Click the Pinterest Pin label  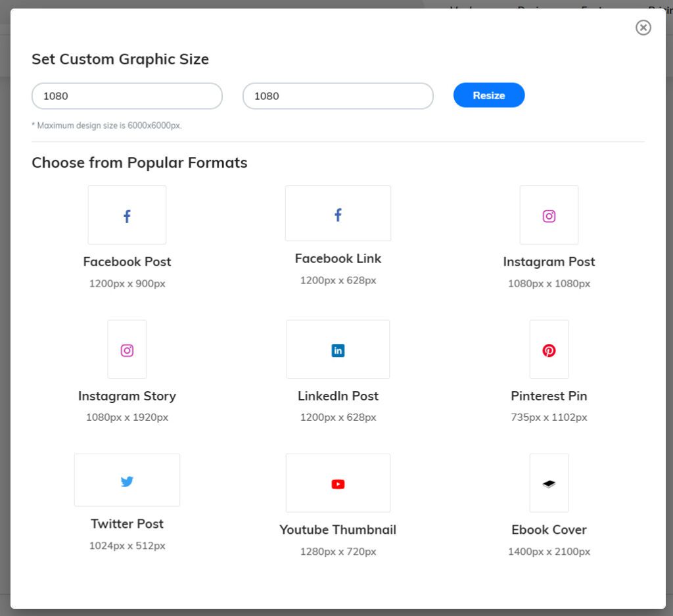click(x=549, y=396)
